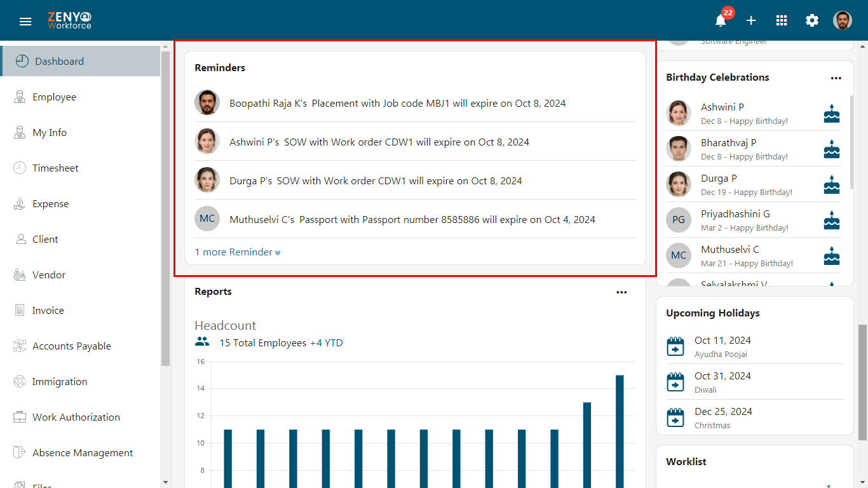868x488 pixels.
Task: Click the cake icon for Priyadhashini G
Action: tap(832, 220)
